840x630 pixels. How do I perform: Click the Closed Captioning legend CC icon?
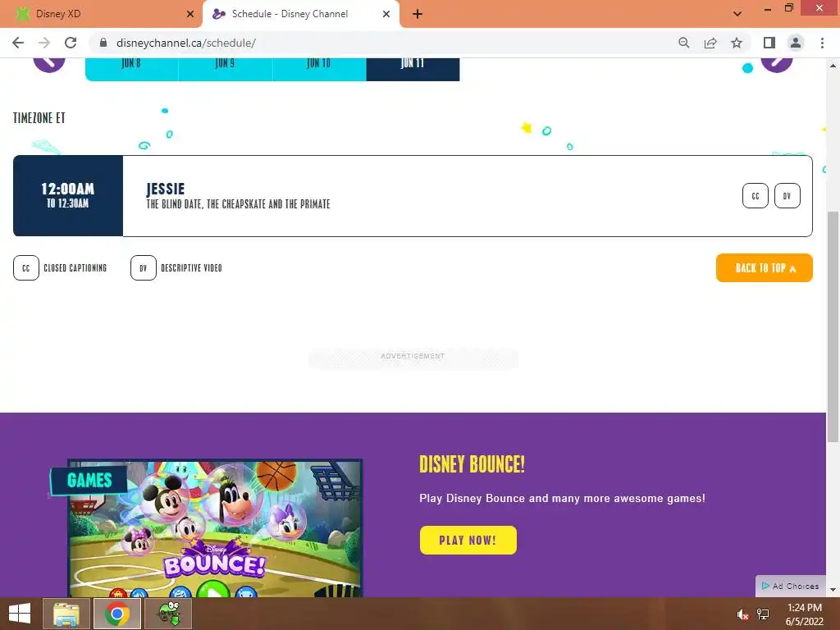(26, 268)
